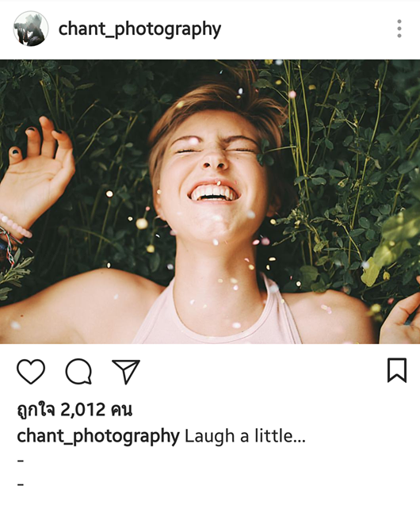Screen dimensions: 420x505
Task: Click chant_photography username in the caption
Action: 98,436
